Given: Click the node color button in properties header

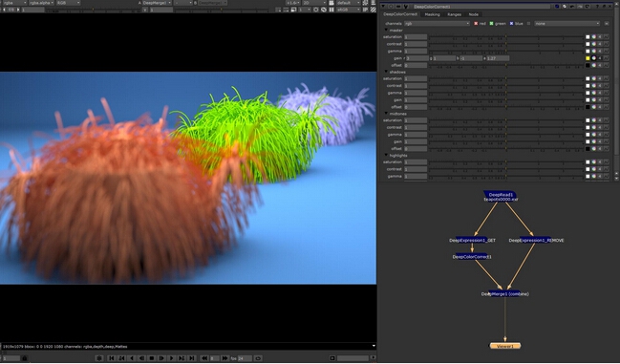Looking at the screenshot, I should click(557, 7).
